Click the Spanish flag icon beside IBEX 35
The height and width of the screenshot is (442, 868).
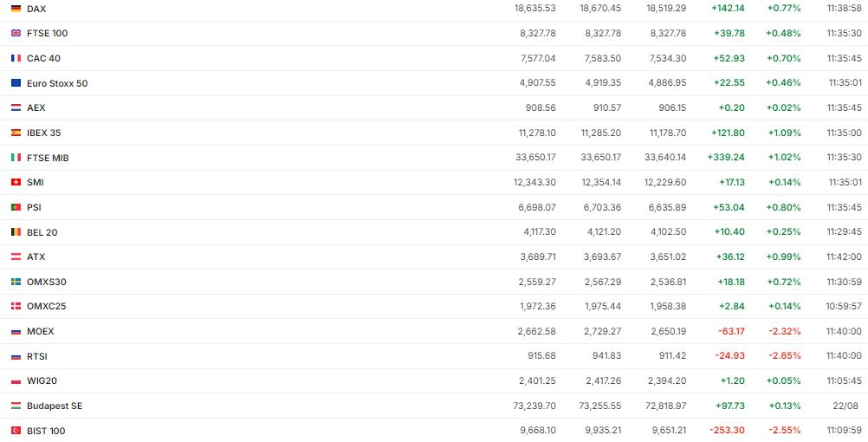click(x=16, y=133)
